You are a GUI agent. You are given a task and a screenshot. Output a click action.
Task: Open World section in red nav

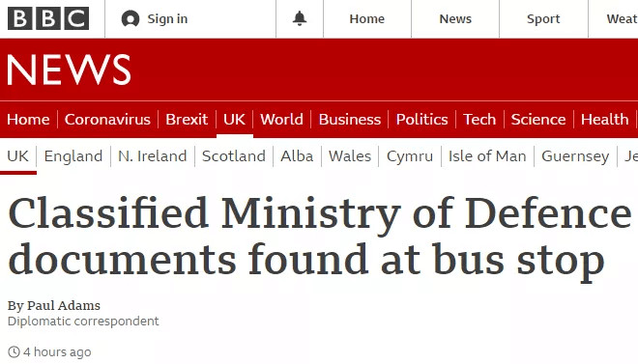click(281, 120)
